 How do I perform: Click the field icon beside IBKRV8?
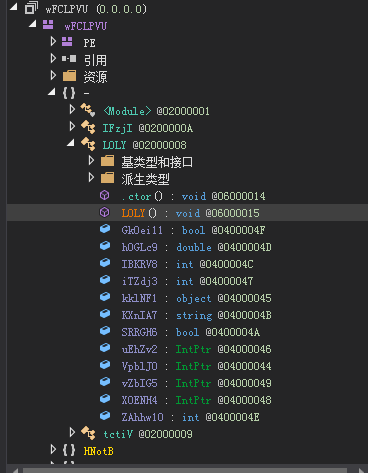pyautogui.click(x=105, y=263)
